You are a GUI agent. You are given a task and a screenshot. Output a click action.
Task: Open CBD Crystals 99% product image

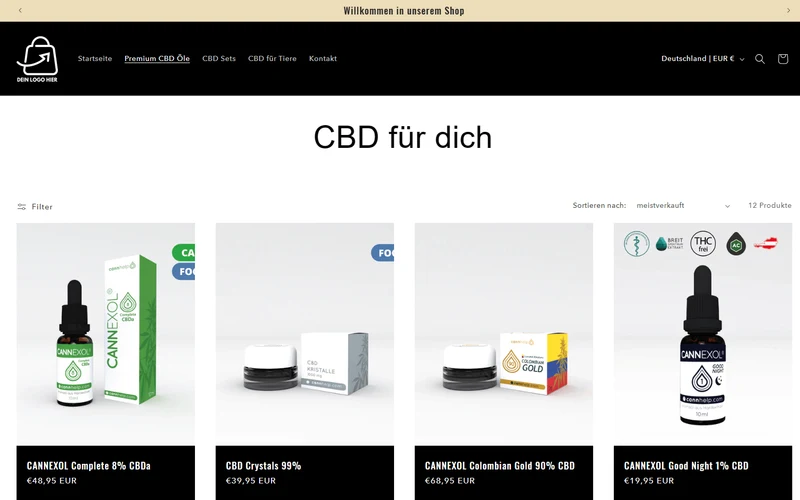305,334
